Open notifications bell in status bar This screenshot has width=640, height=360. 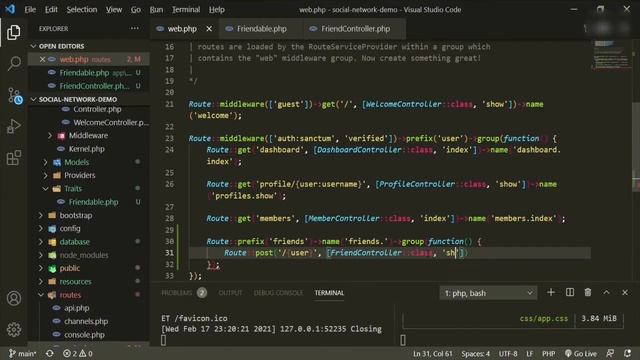(x=627, y=353)
